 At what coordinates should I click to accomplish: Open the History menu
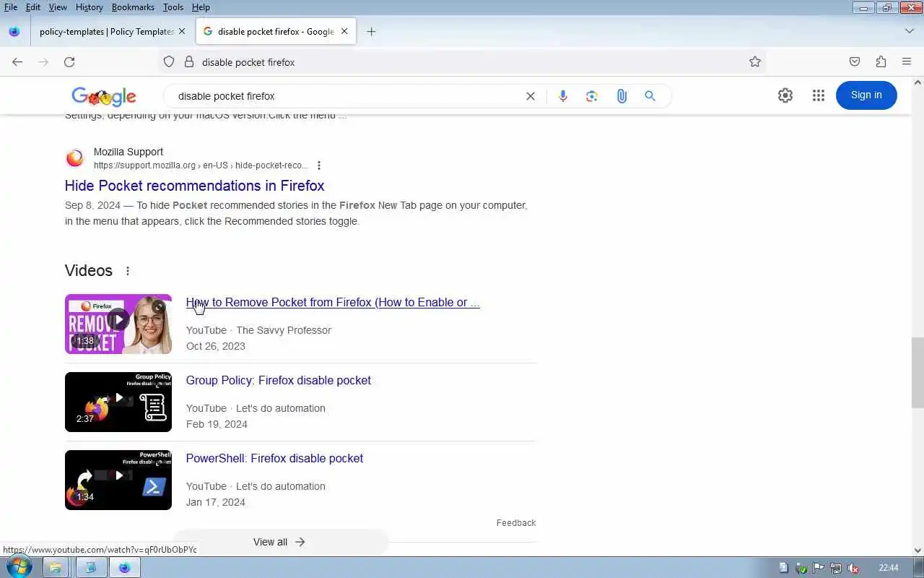(x=89, y=7)
